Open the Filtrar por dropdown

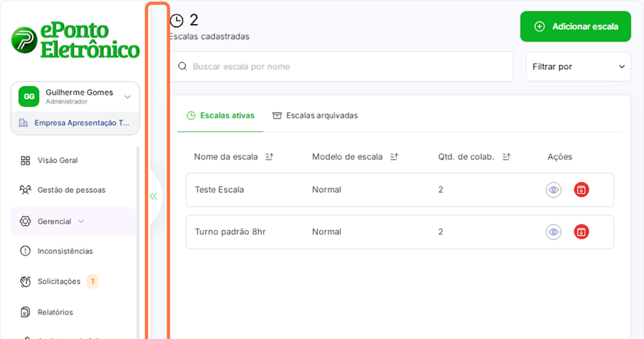point(578,66)
